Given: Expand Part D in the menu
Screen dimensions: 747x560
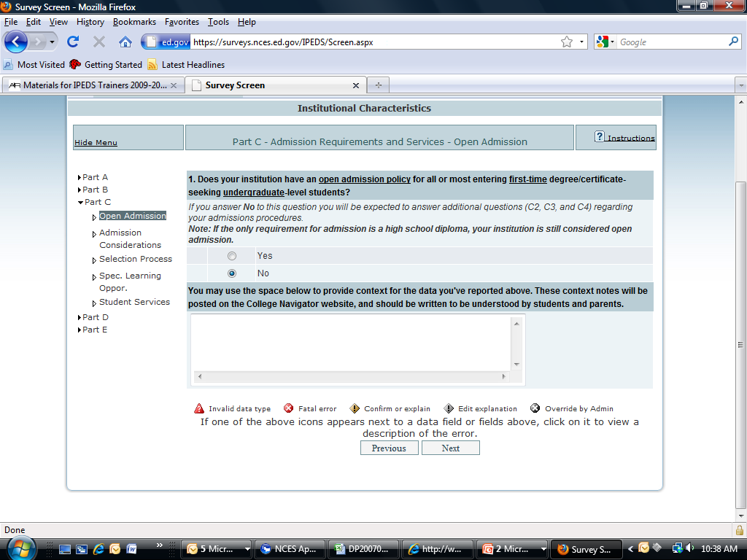Looking at the screenshot, I should 93,317.
